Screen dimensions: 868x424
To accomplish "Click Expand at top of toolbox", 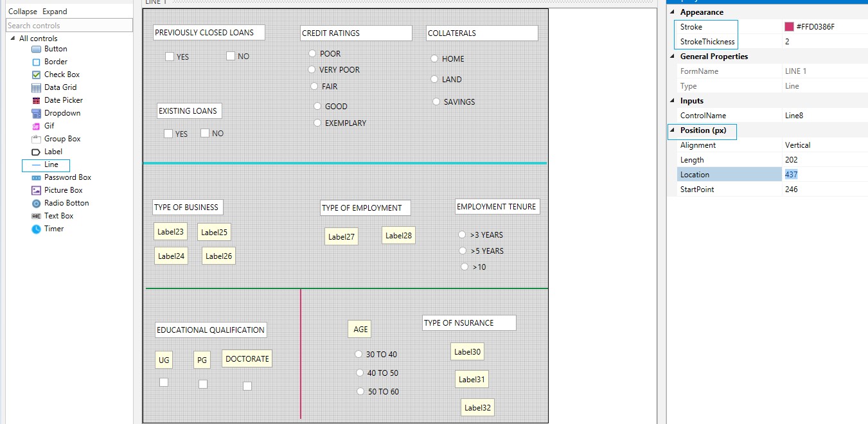I will click(55, 12).
